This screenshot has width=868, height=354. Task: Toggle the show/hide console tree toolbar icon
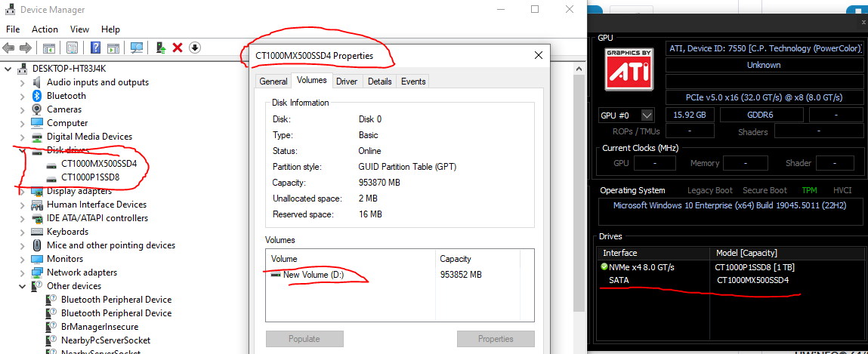(x=49, y=48)
